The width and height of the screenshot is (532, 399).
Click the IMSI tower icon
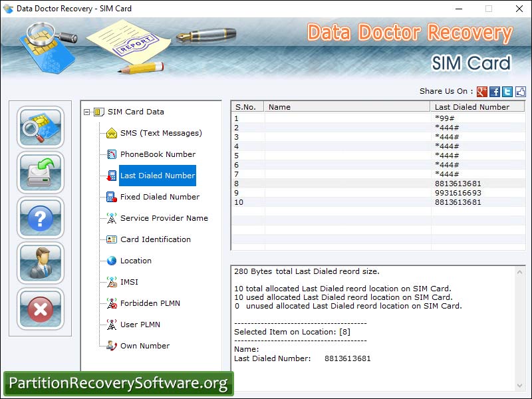tap(112, 282)
